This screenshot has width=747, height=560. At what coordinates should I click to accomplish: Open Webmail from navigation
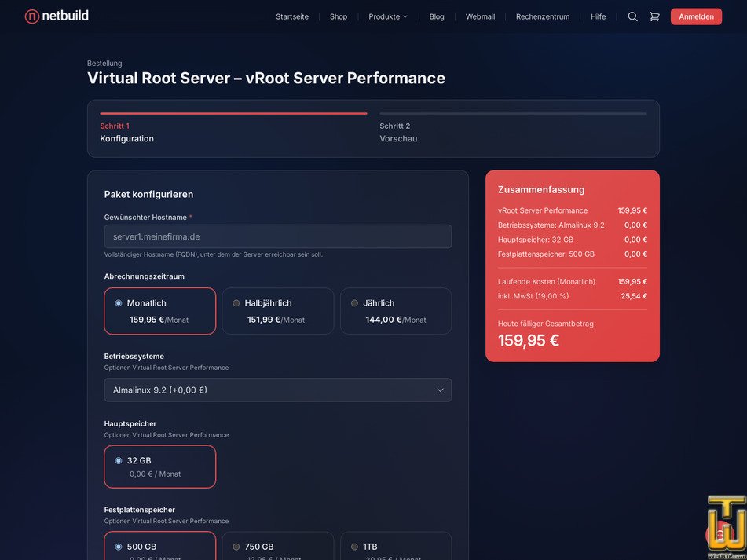(480, 16)
